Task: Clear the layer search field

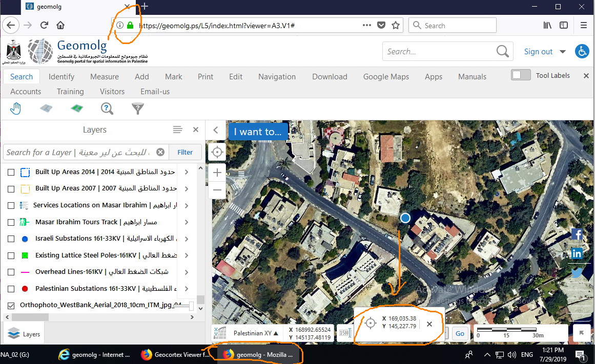Action: coord(160,152)
